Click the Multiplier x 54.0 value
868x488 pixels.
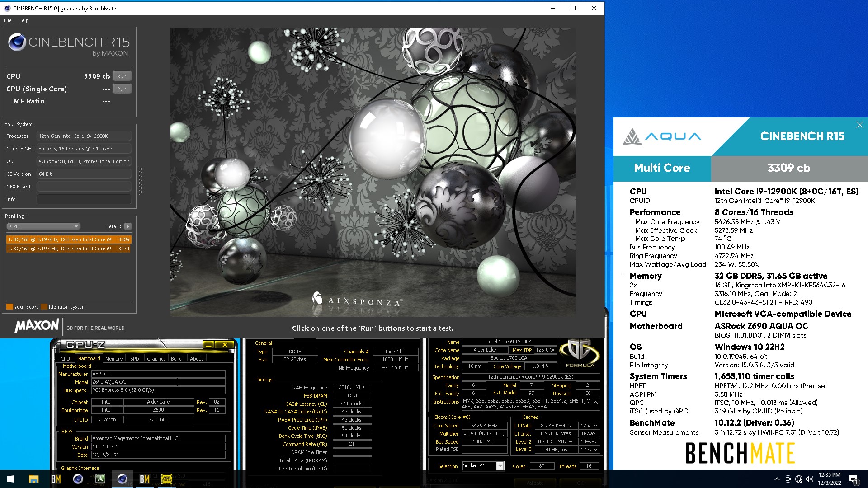[x=484, y=433]
